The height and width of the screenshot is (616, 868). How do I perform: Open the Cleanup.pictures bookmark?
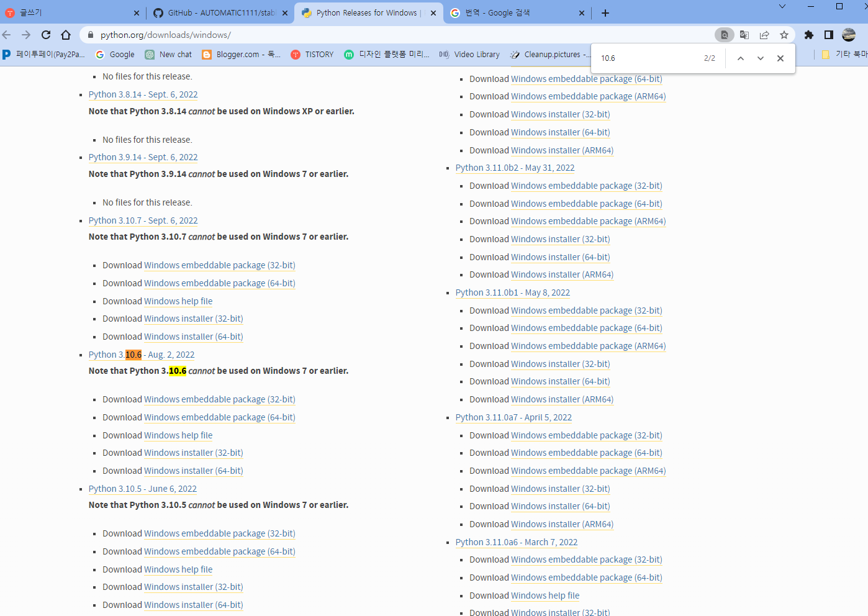pos(549,55)
